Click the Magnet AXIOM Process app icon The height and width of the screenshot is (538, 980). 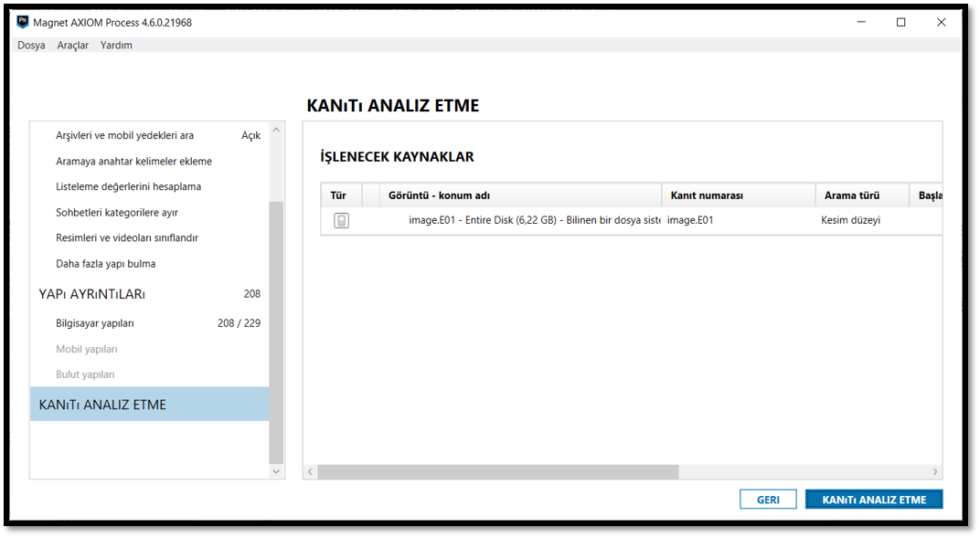pyautogui.click(x=23, y=22)
